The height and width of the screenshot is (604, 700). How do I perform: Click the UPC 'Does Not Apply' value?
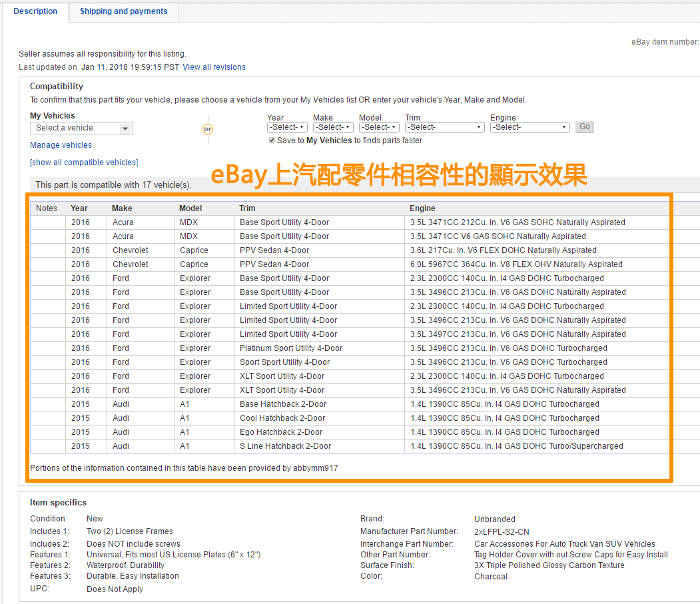coord(115,589)
